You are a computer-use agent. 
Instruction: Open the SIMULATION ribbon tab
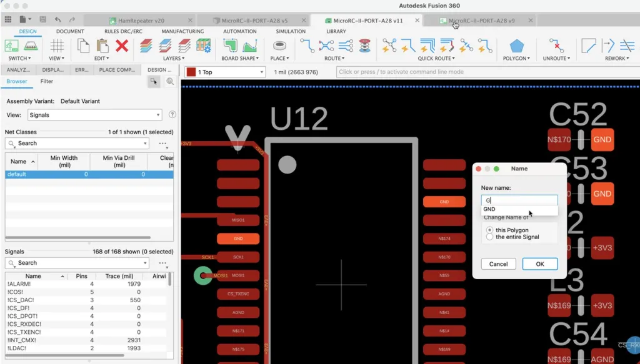[291, 31]
